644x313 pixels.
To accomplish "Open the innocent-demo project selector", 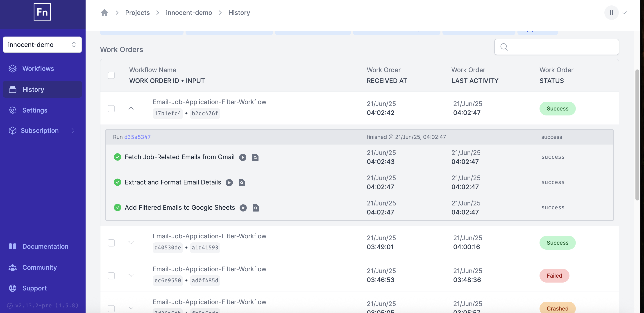I will pyautogui.click(x=42, y=45).
